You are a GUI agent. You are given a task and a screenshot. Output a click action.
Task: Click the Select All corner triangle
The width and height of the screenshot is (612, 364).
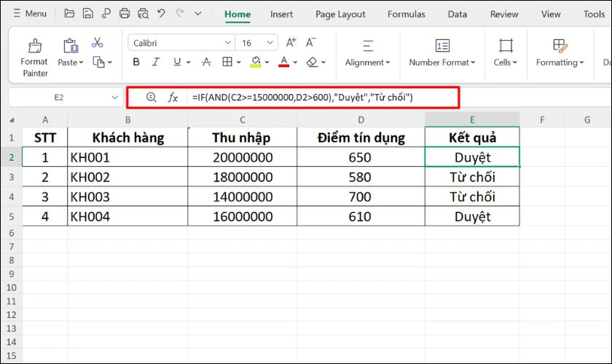(12, 120)
